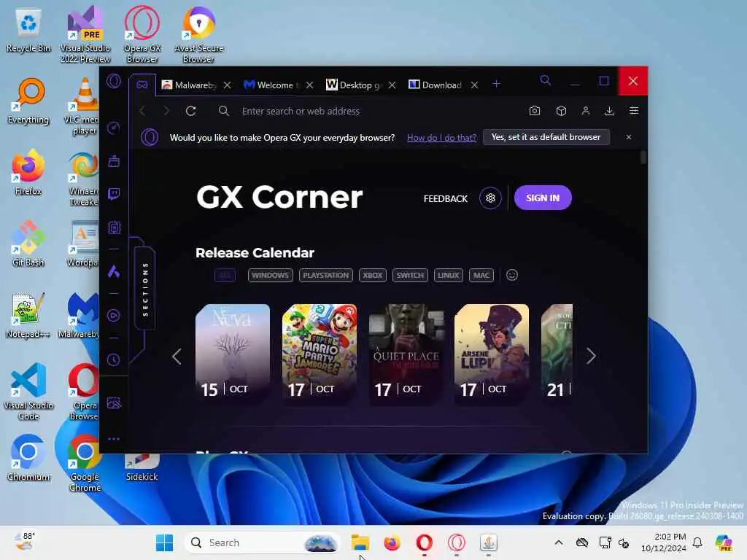Focus the search or web address field
The width and height of the screenshot is (747, 560).
[367, 111]
